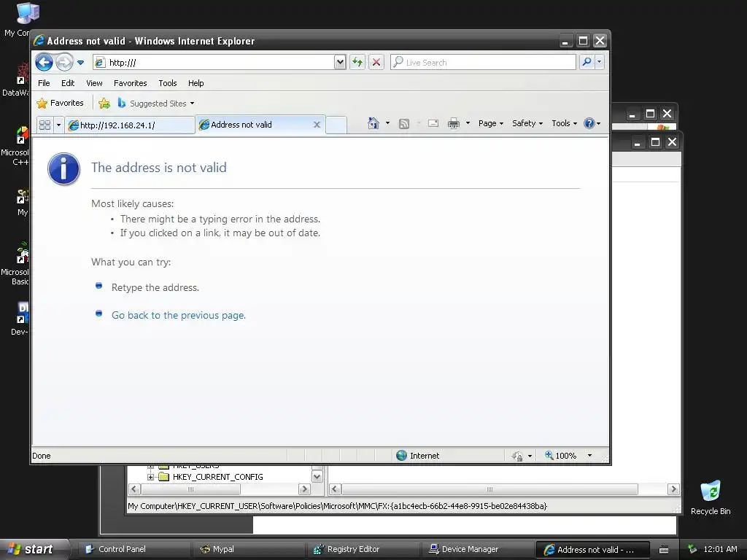Open the Tools menu in menu bar
This screenshot has height=560, width=747.
(x=168, y=83)
